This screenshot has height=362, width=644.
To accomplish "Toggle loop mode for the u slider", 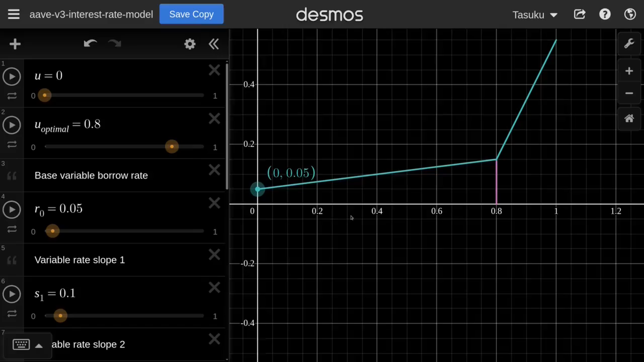I will pyautogui.click(x=12, y=96).
